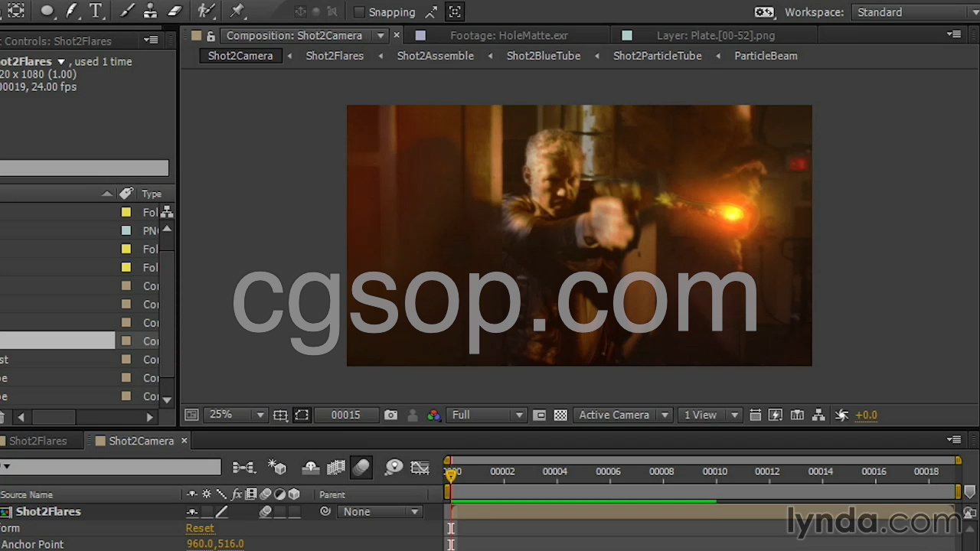Select the Brush tool

tap(127, 11)
